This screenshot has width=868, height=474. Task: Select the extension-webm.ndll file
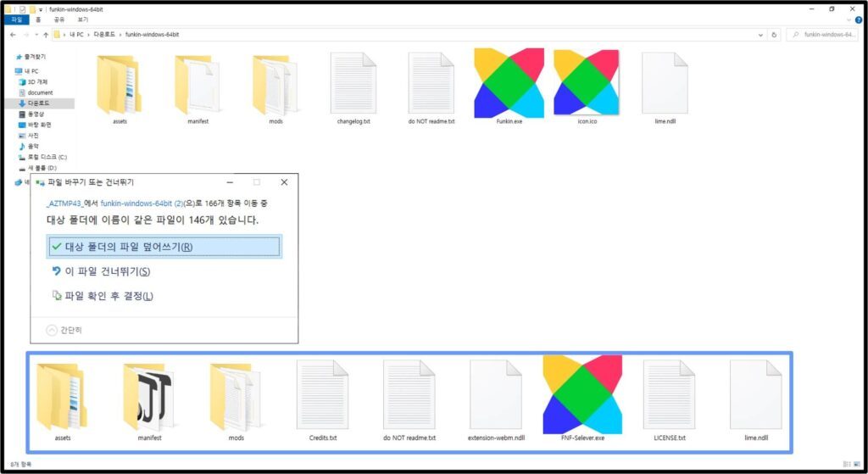(496, 400)
